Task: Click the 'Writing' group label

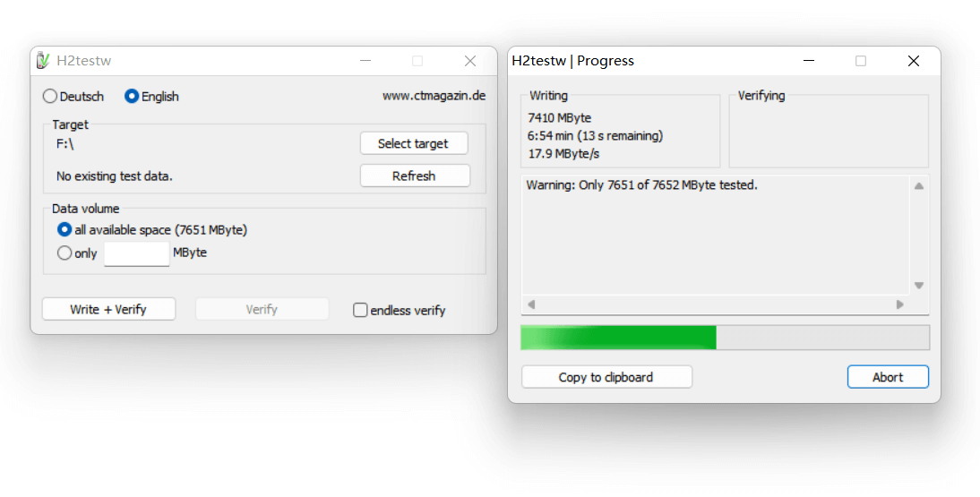Action: (549, 96)
